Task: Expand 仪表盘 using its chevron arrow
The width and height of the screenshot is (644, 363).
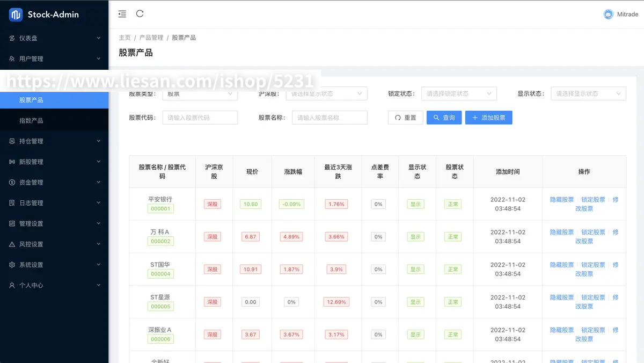Action: tap(98, 38)
